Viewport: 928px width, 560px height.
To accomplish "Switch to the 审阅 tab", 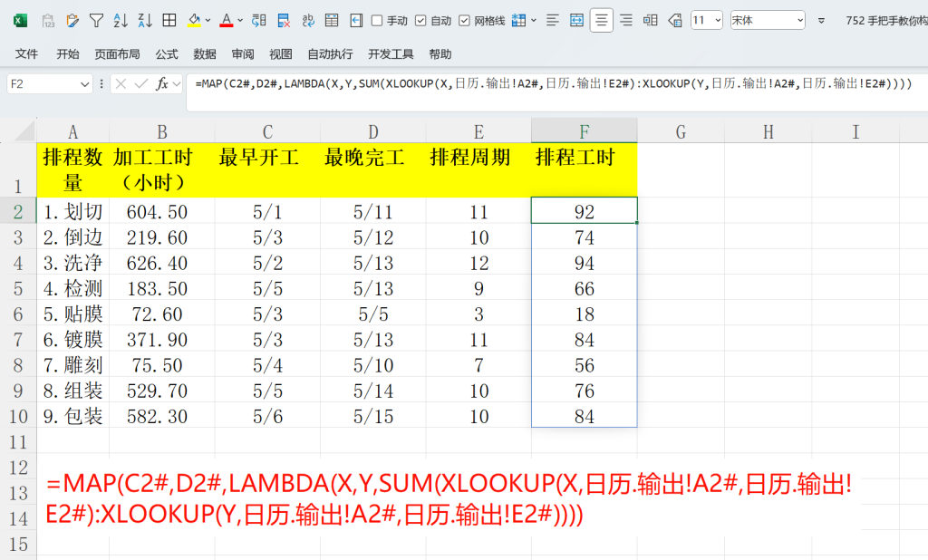I will [243, 54].
